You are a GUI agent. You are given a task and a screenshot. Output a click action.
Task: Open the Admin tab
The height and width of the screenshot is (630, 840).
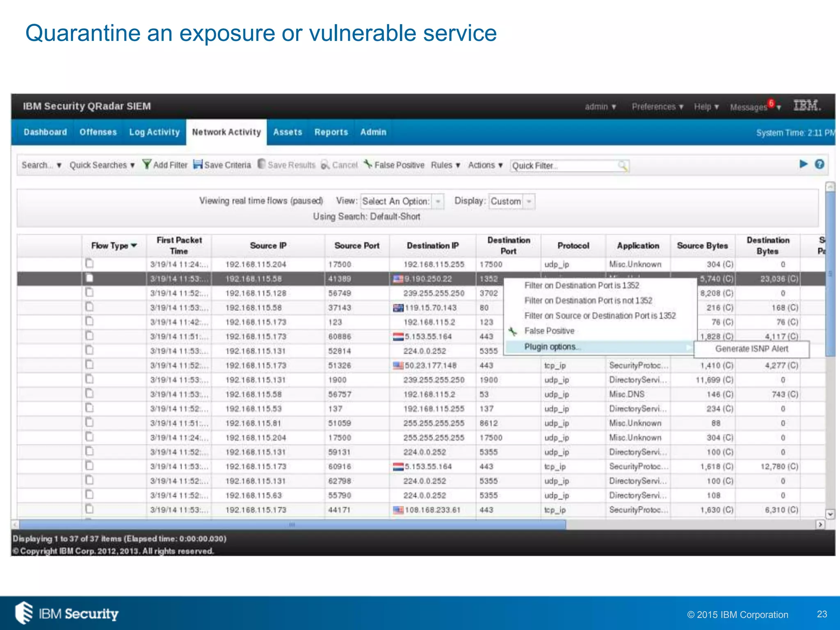pos(373,132)
